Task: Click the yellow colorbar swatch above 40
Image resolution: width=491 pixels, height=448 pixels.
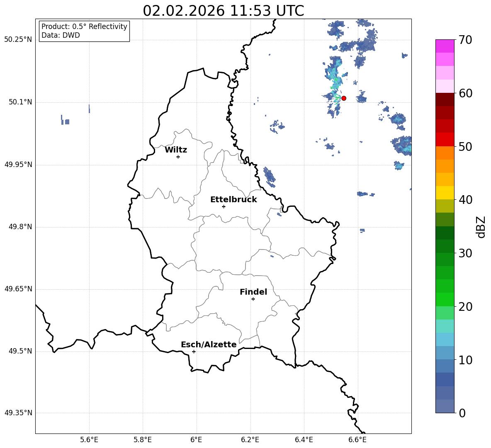Action: tap(445, 193)
